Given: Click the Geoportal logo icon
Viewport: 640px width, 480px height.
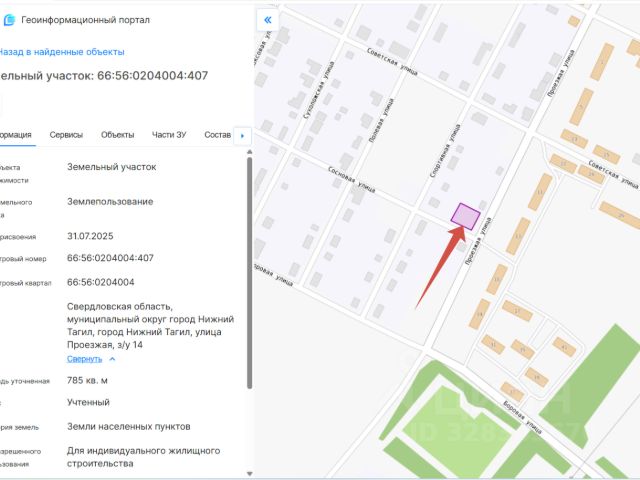Looking at the screenshot, I should click(x=9, y=20).
